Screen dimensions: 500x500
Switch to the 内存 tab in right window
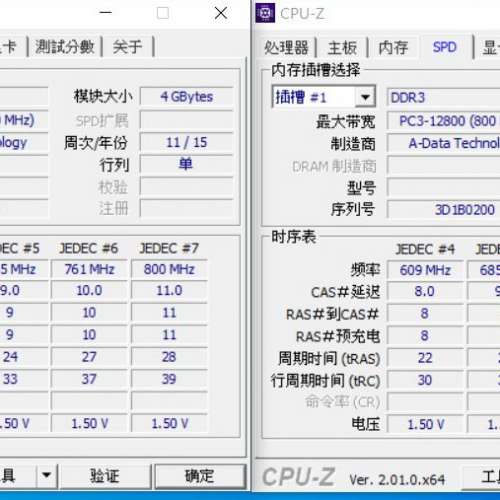click(x=393, y=47)
